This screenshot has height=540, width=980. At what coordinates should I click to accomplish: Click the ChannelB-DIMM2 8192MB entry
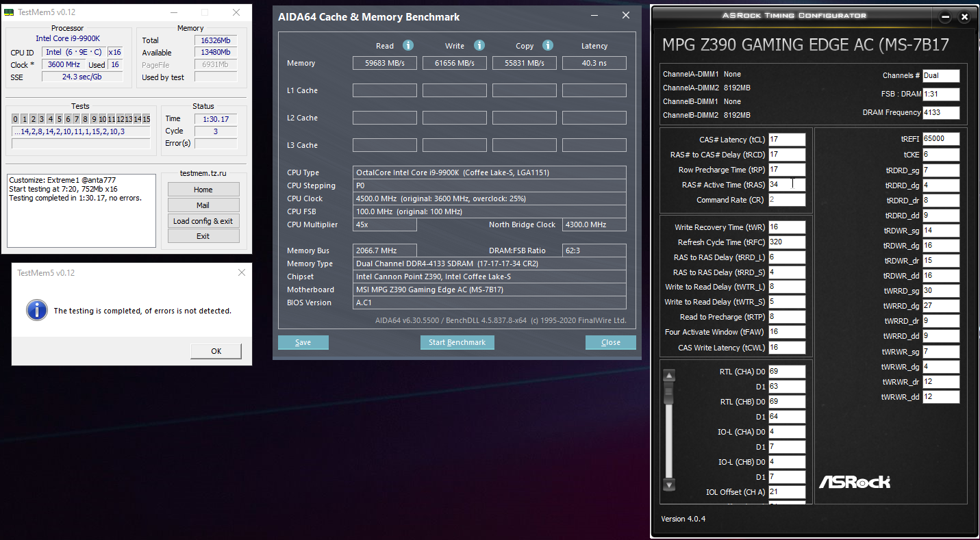coord(707,115)
